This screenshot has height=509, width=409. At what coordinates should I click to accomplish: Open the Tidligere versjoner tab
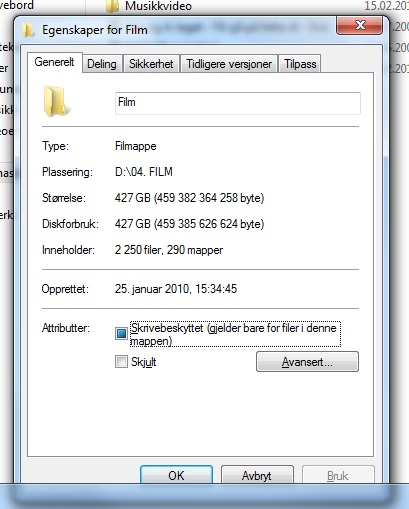pyautogui.click(x=229, y=64)
